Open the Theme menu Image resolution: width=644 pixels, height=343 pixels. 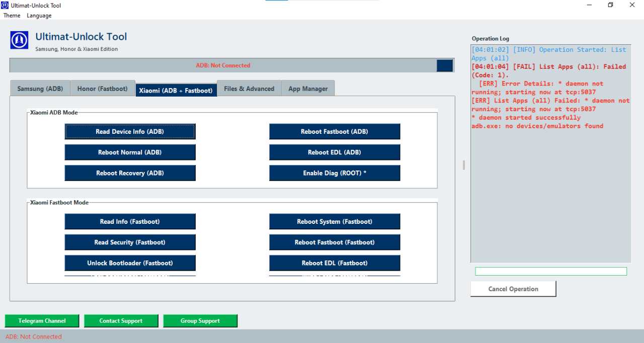pyautogui.click(x=12, y=16)
